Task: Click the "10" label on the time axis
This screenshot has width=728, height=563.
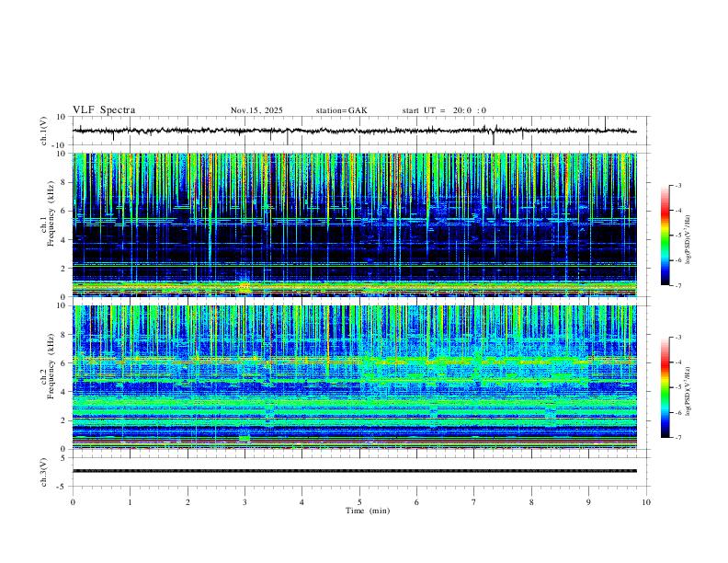Action: coord(646,502)
